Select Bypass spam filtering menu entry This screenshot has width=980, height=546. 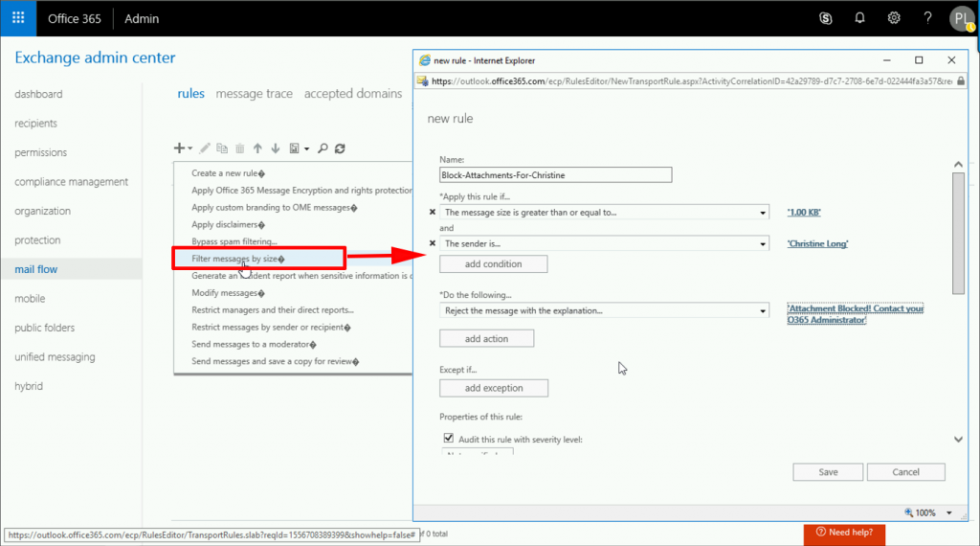[x=234, y=241]
